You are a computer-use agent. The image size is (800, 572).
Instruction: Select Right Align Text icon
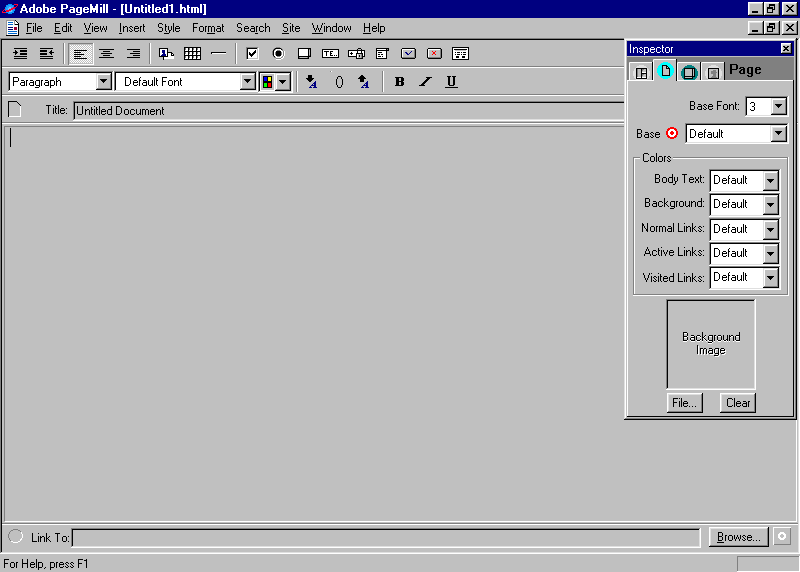133,54
